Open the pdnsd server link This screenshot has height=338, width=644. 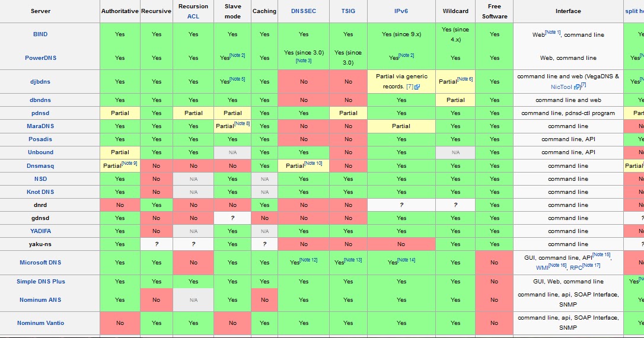tap(40, 113)
